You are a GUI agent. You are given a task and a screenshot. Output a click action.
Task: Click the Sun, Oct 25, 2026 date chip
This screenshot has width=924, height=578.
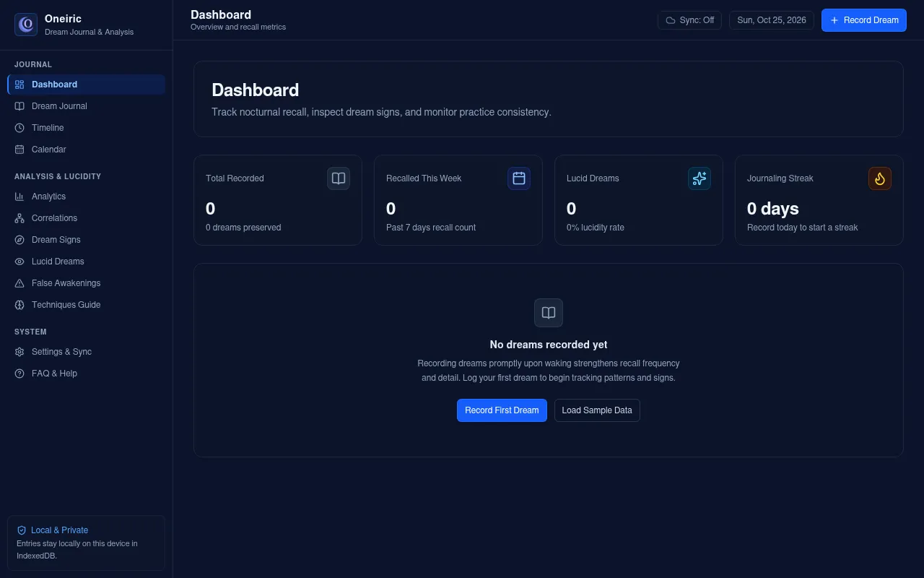tap(772, 20)
